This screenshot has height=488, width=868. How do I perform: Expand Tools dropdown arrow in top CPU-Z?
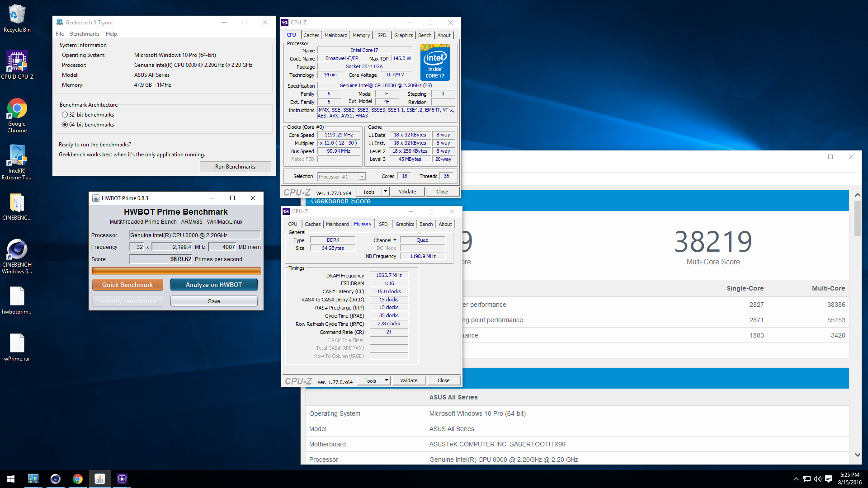pos(385,192)
